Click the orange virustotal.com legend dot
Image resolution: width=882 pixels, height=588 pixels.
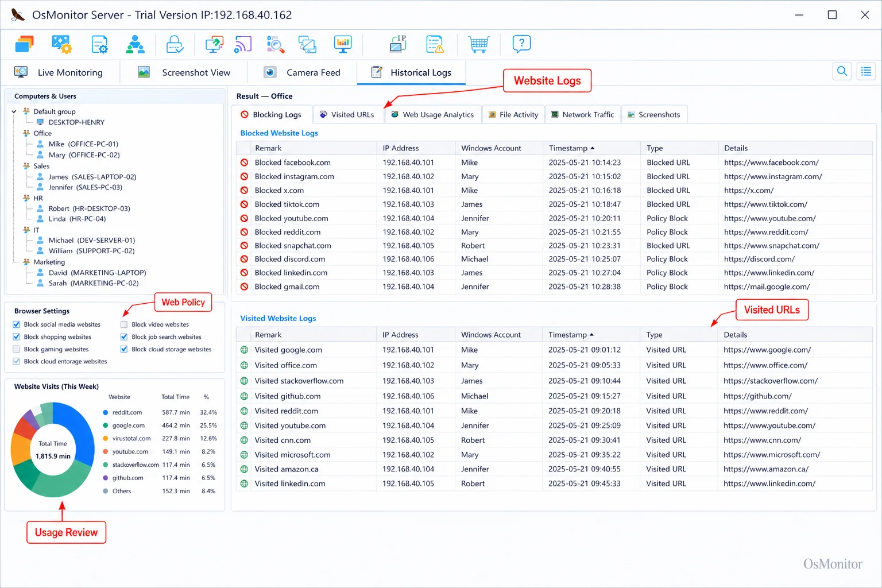(106, 438)
